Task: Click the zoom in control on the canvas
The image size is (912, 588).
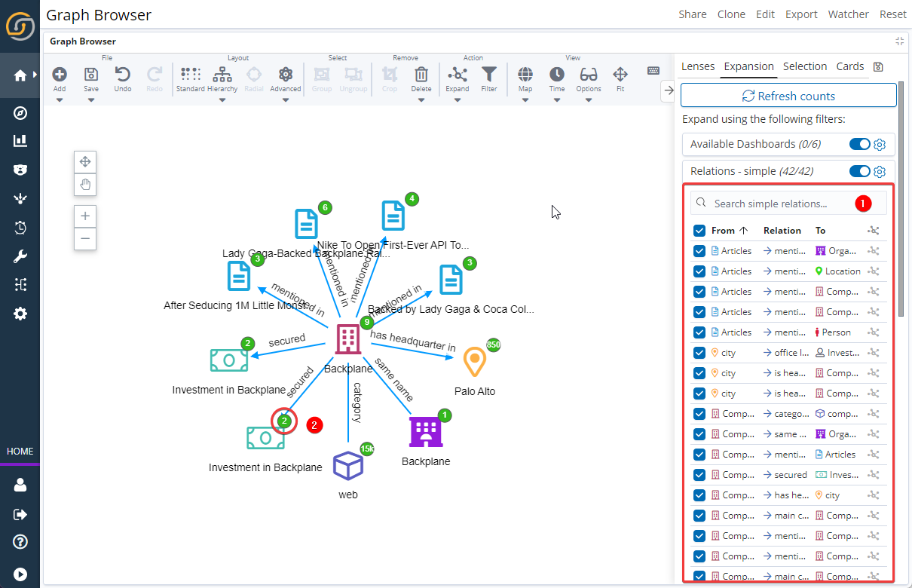Action: (85, 216)
